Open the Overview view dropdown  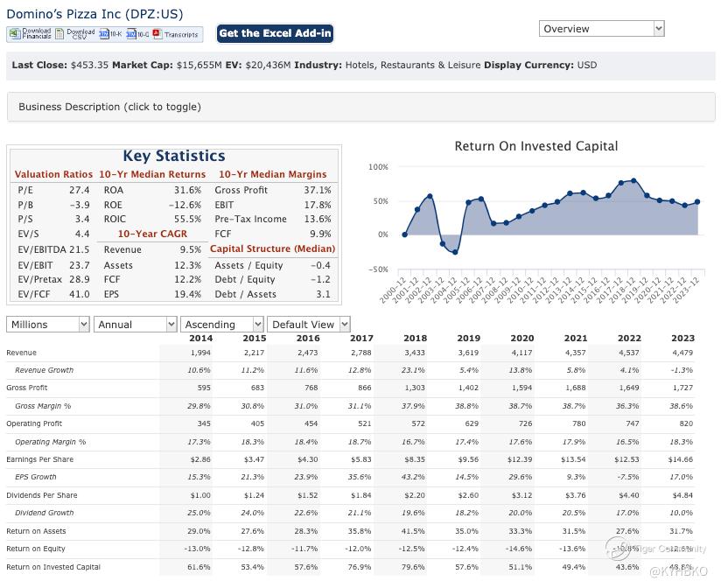point(602,29)
